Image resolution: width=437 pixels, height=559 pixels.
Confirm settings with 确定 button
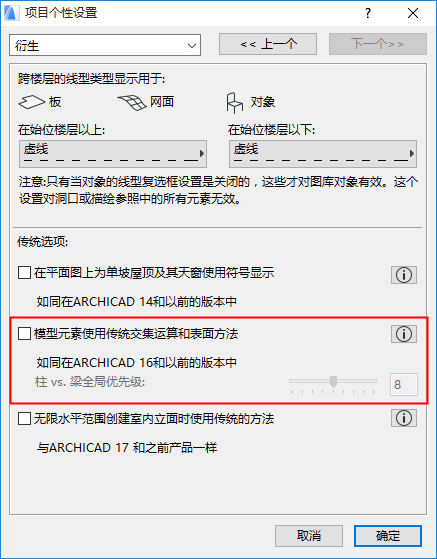388,535
